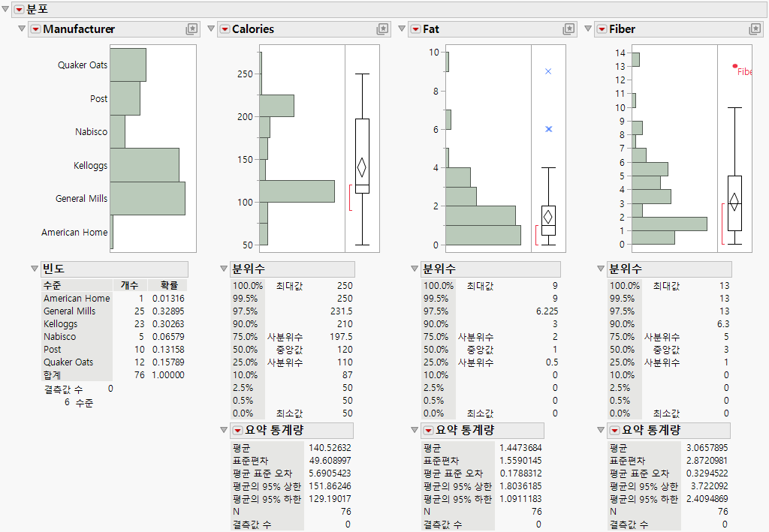The height and width of the screenshot is (532, 769).
Task: Open the Calories red triangle menu
Action: click(x=225, y=29)
